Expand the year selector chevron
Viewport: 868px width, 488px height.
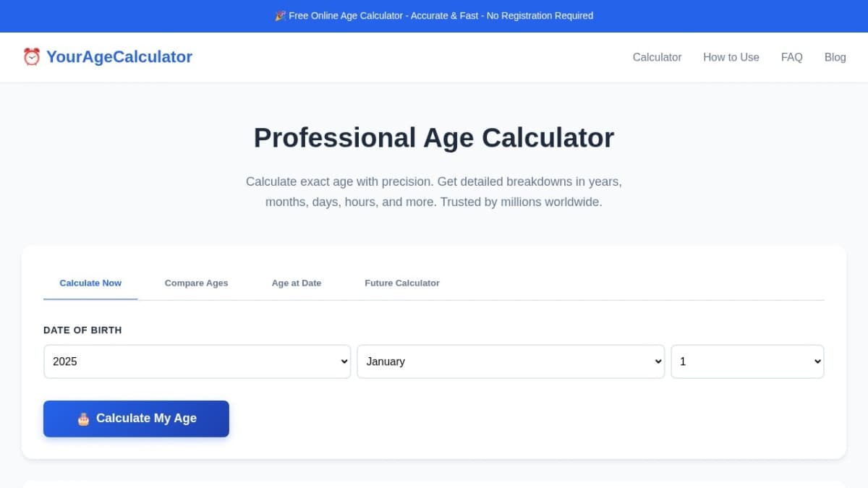coord(343,361)
